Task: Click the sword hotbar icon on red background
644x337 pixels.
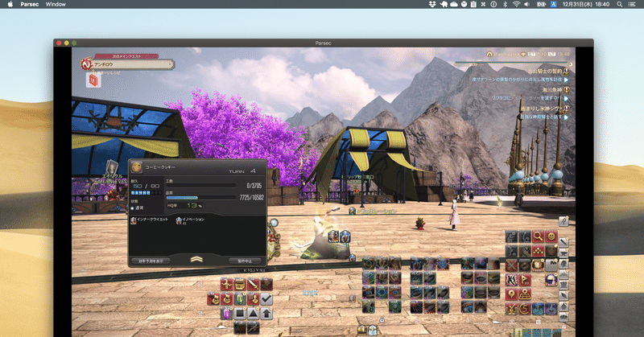Action: (x=253, y=284)
